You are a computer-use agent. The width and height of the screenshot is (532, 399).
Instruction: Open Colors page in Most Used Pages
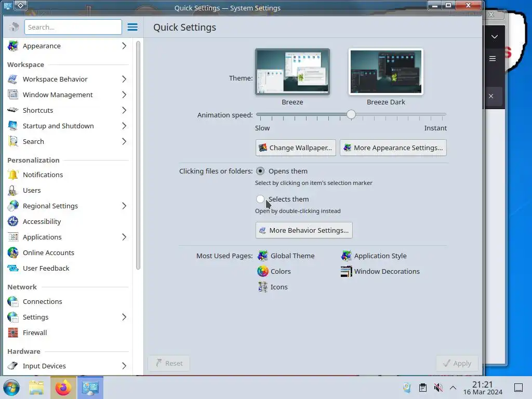pos(274,271)
